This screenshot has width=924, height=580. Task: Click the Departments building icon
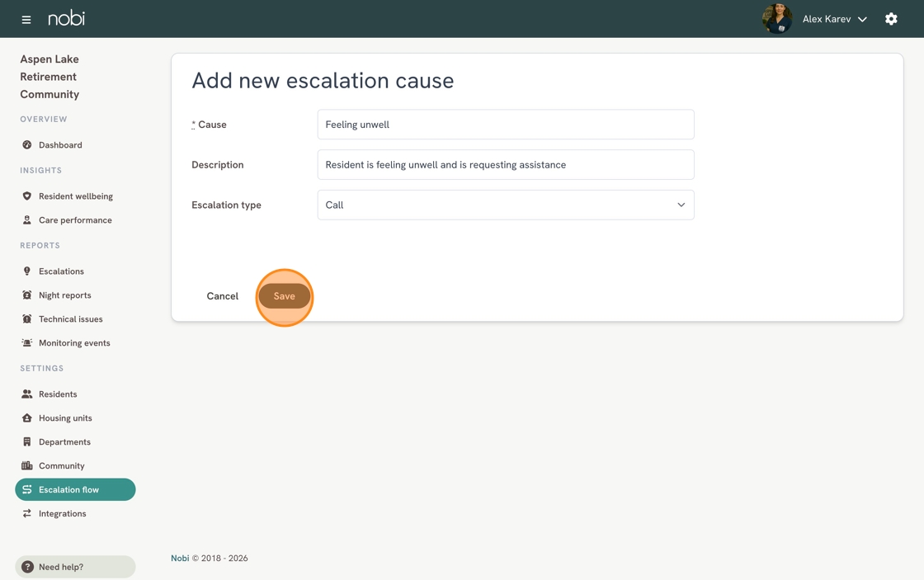click(26, 441)
